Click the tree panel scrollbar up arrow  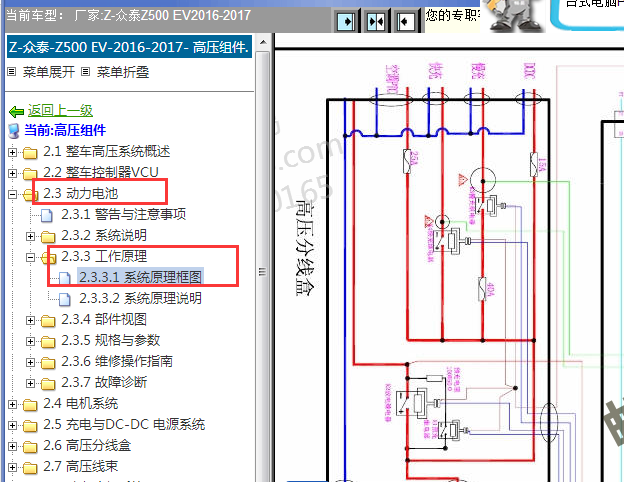tap(263, 42)
